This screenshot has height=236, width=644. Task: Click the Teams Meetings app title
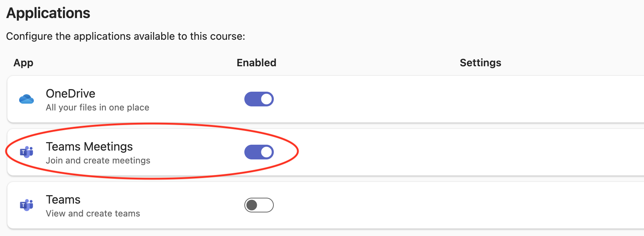click(89, 147)
